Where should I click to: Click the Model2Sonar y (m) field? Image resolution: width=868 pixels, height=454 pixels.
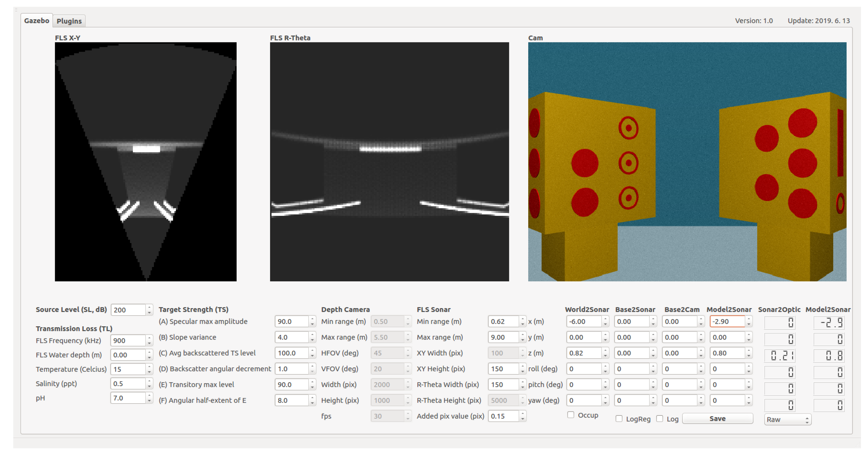(728, 338)
